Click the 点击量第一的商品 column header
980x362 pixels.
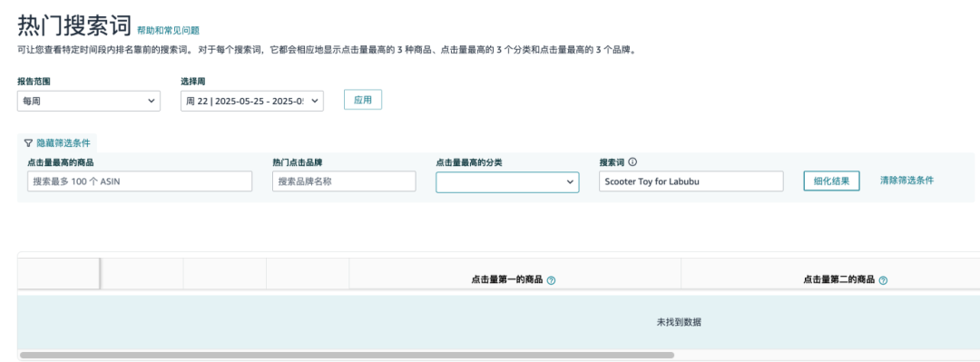pyautogui.click(x=507, y=280)
